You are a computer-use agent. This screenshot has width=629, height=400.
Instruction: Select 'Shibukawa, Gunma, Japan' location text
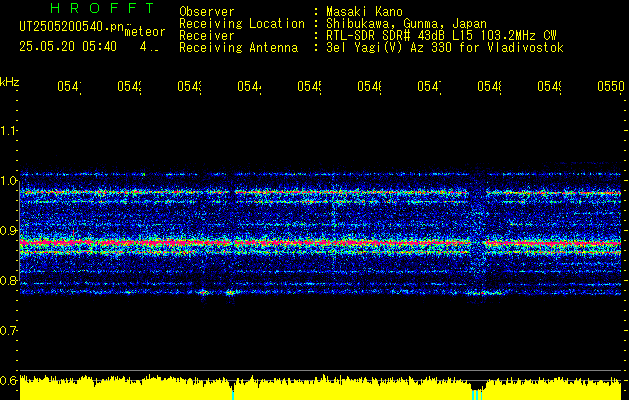coord(406,24)
